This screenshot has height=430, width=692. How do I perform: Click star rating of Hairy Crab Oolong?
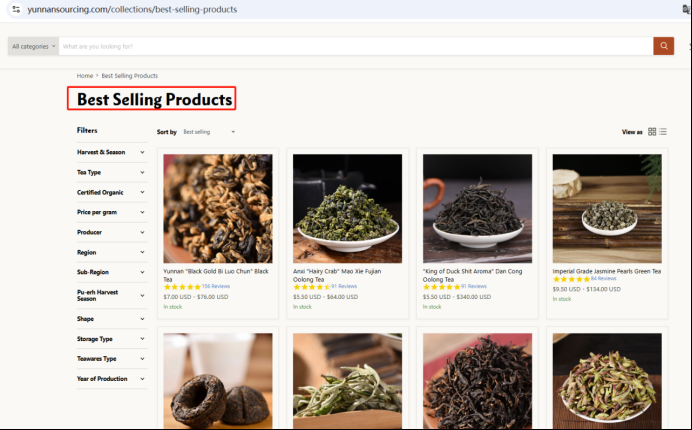point(311,286)
